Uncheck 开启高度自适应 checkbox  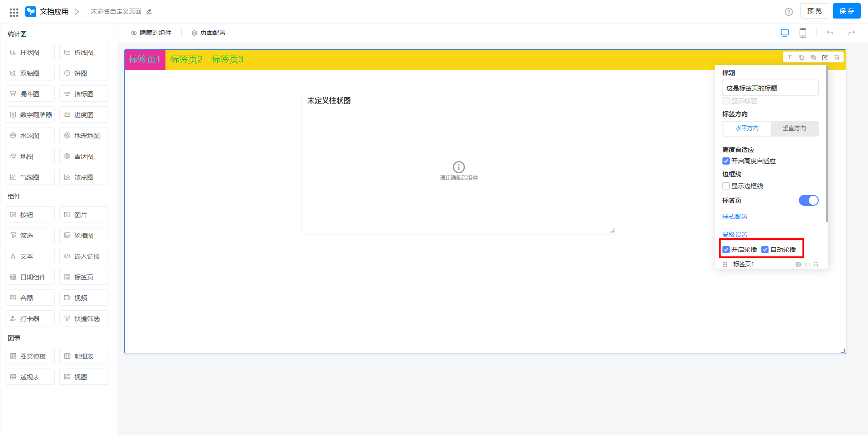[x=726, y=161]
